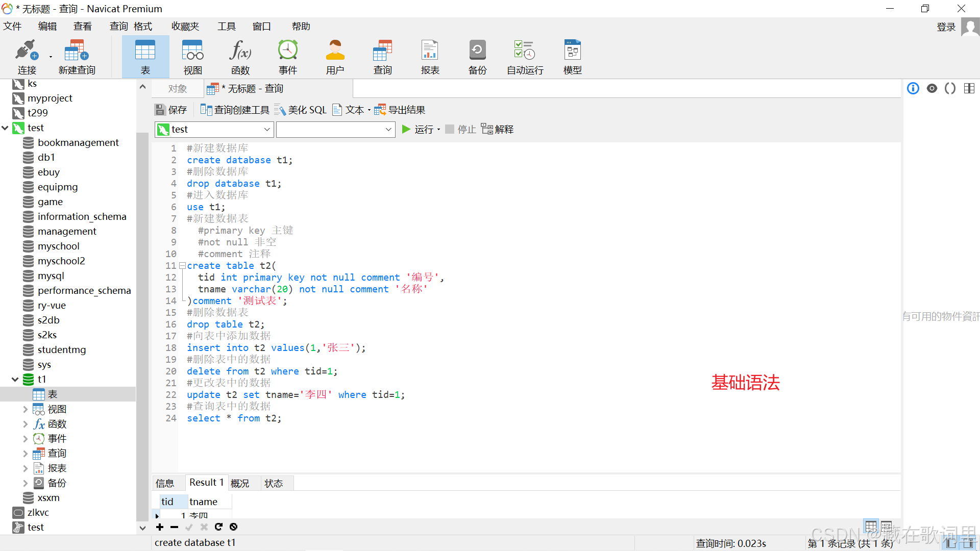980x551 pixels.
Task: Open the 收藏夹 menu
Action: pos(185,26)
